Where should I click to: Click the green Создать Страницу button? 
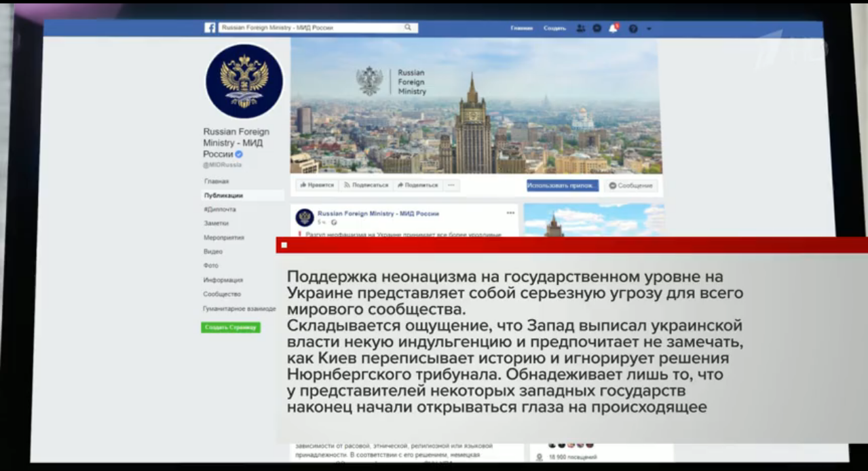[x=231, y=327]
